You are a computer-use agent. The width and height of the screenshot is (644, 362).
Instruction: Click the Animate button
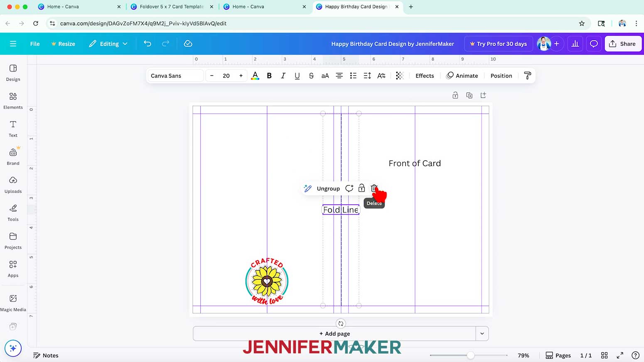(x=462, y=76)
